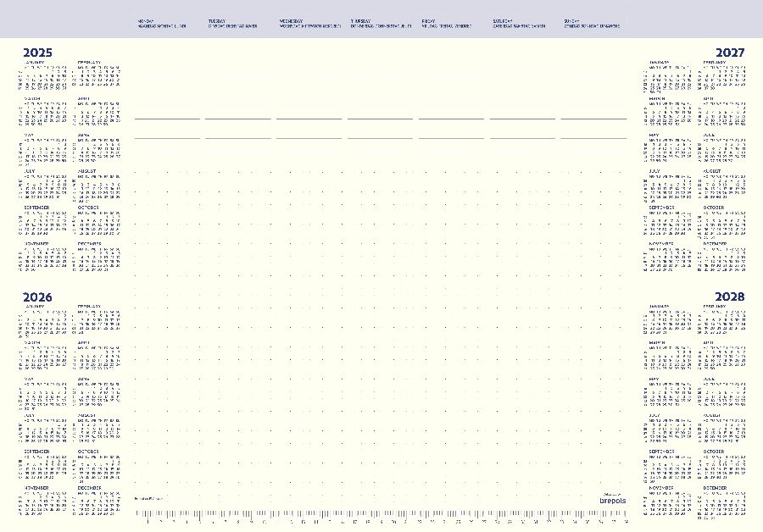The width and height of the screenshot is (763, 532).
Task: Click the 2027 year heading
Action: (730, 53)
